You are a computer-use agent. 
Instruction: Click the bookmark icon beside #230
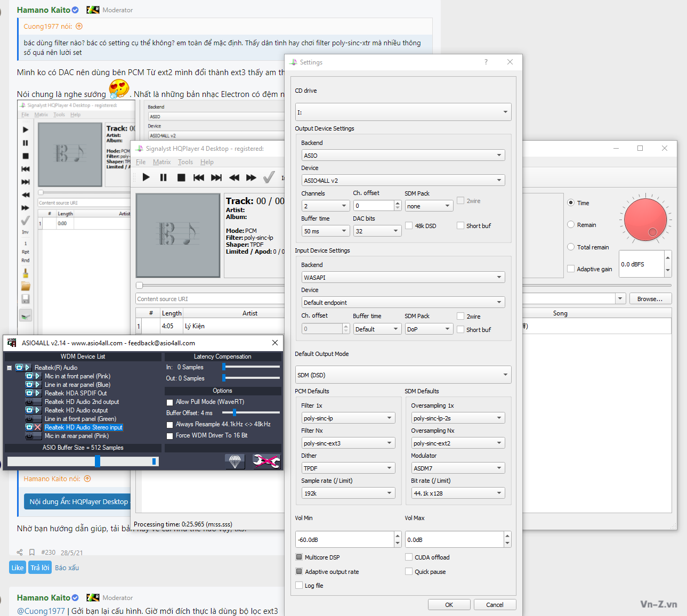point(32,553)
